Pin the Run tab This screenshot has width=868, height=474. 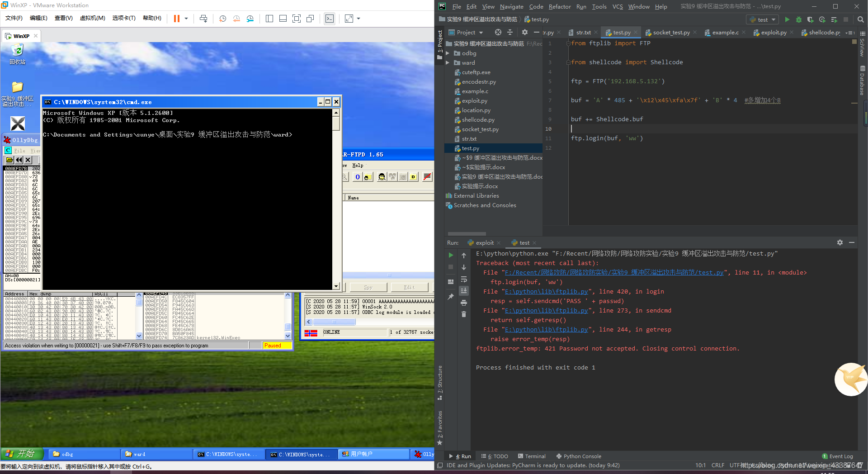tap(451, 297)
